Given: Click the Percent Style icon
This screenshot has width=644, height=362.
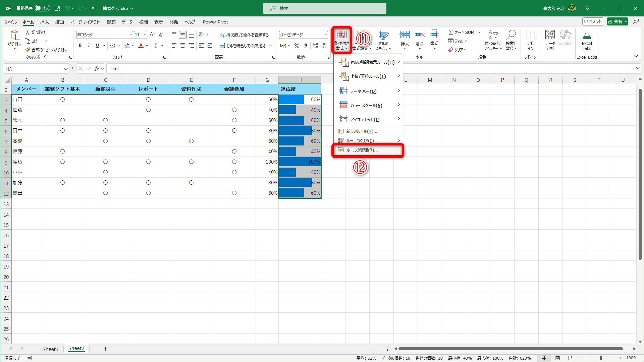Looking at the screenshot, I should [x=297, y=46].
